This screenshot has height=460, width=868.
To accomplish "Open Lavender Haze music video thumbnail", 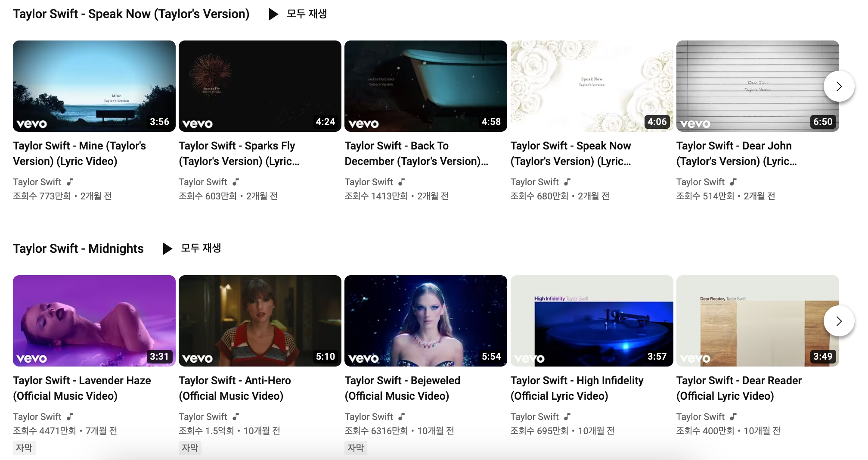I will [x=94, y=321].
